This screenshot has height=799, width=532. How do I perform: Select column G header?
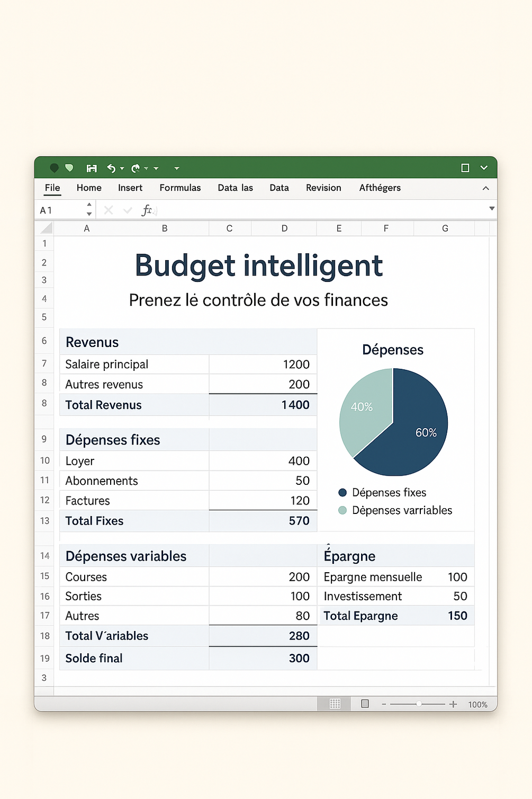[x=445, y=228]
